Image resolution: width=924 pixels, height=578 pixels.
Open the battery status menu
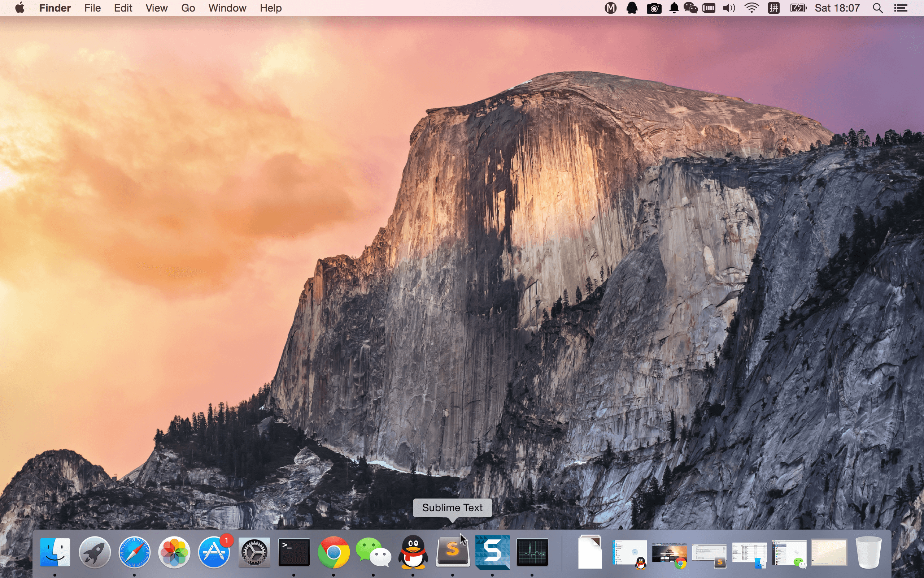click(x=798, y=8)
